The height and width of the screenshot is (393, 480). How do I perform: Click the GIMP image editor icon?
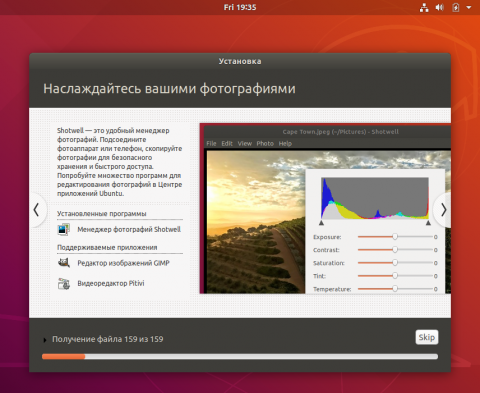coord(63,263)
